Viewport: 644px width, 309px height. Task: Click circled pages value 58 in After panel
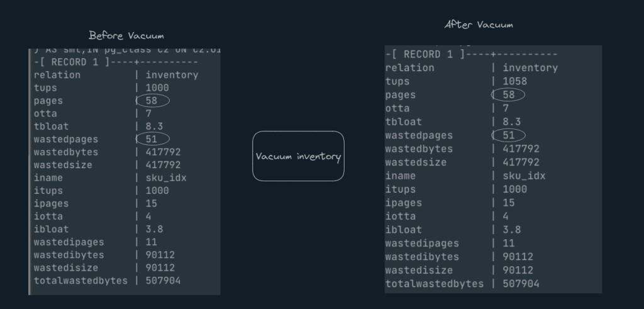click(x=509, y=95)
